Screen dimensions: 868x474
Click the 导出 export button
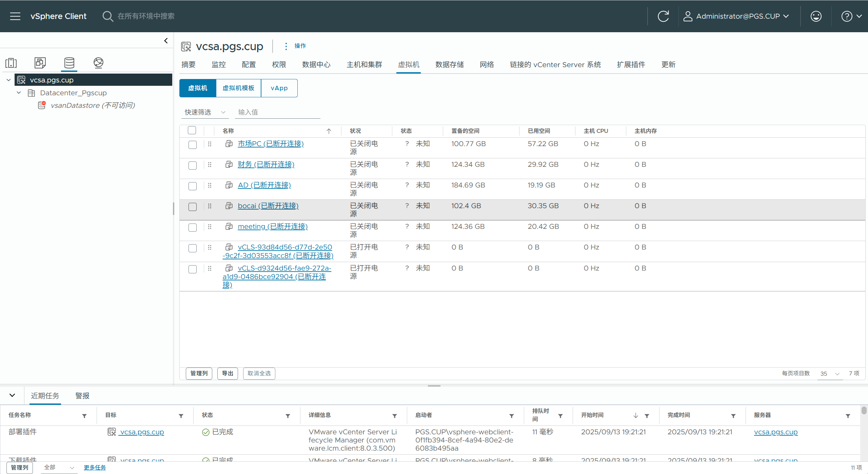227,373
